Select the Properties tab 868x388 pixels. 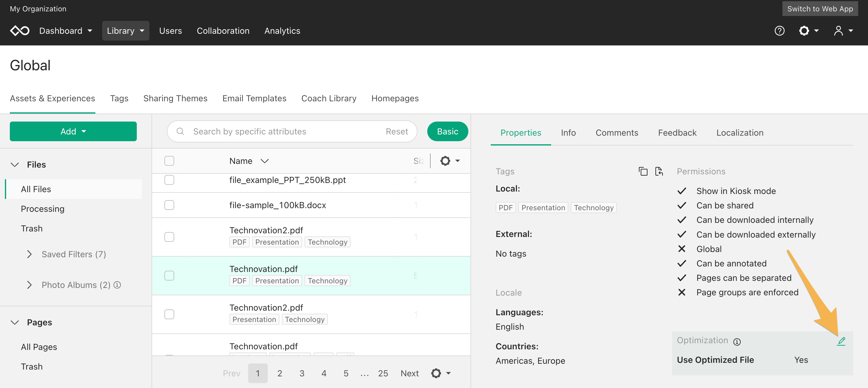(520, 133)
